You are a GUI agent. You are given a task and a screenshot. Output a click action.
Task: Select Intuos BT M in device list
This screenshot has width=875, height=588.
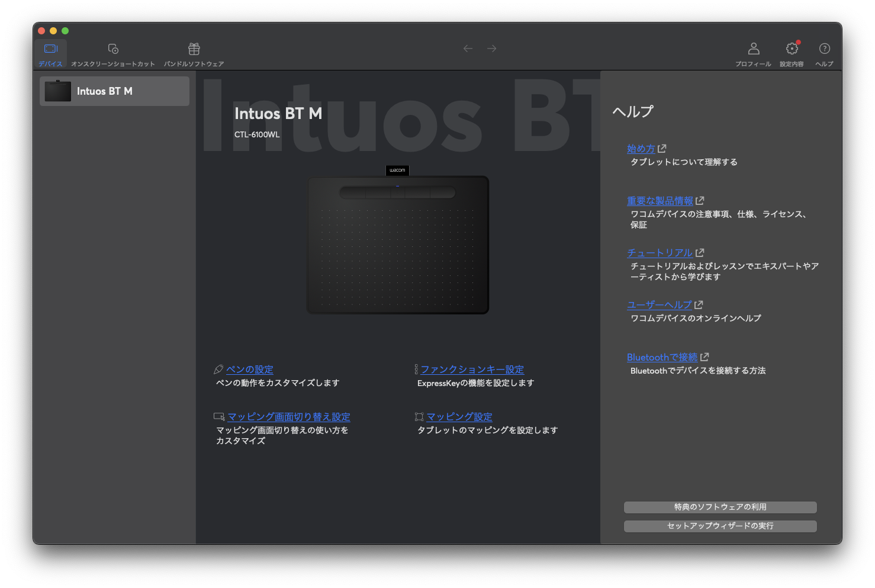[x=114, y=91]
